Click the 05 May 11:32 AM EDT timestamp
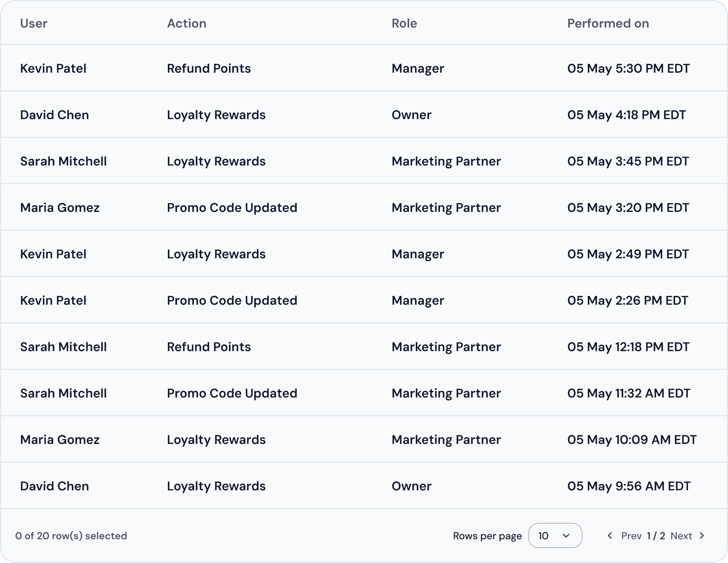728x563 pixels. click(x=629, y=393)
